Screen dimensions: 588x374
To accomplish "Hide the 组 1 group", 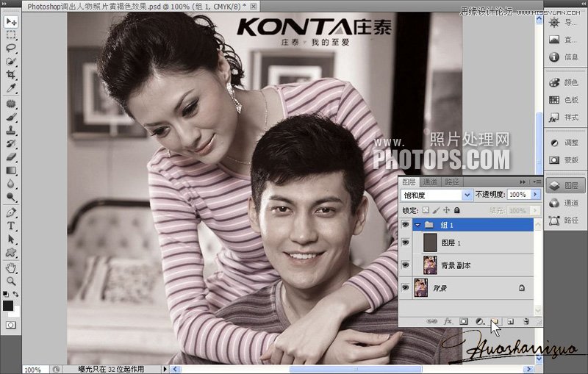I will [x=405, y=225].
